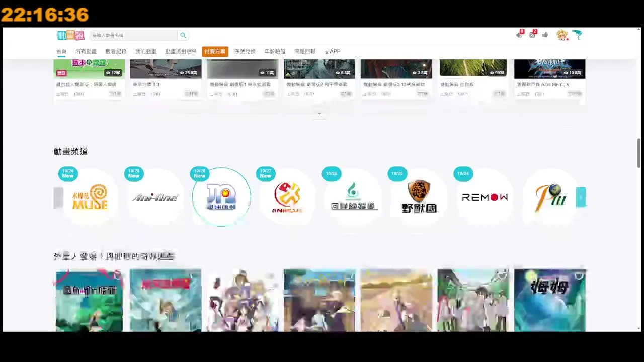The width and height of the screenshot is (644, 362).
Task: Click the 東京地震 8.0 title text
Action: point(146,85)
